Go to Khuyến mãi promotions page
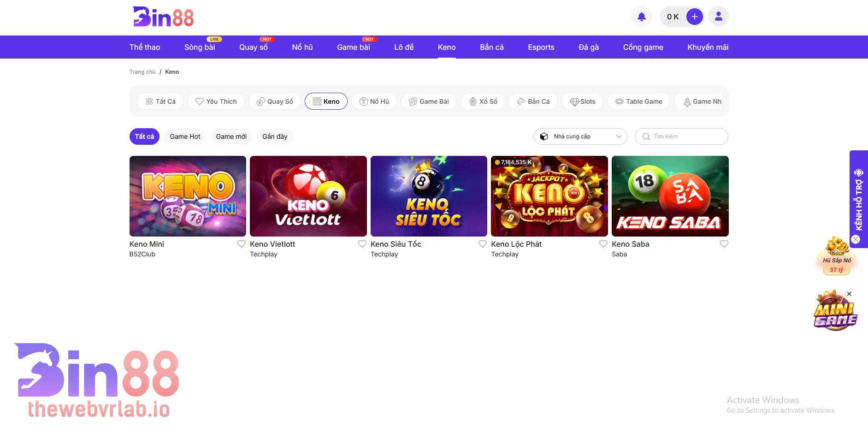This screenshot has height=427, width=868. (x=708, y=47)
